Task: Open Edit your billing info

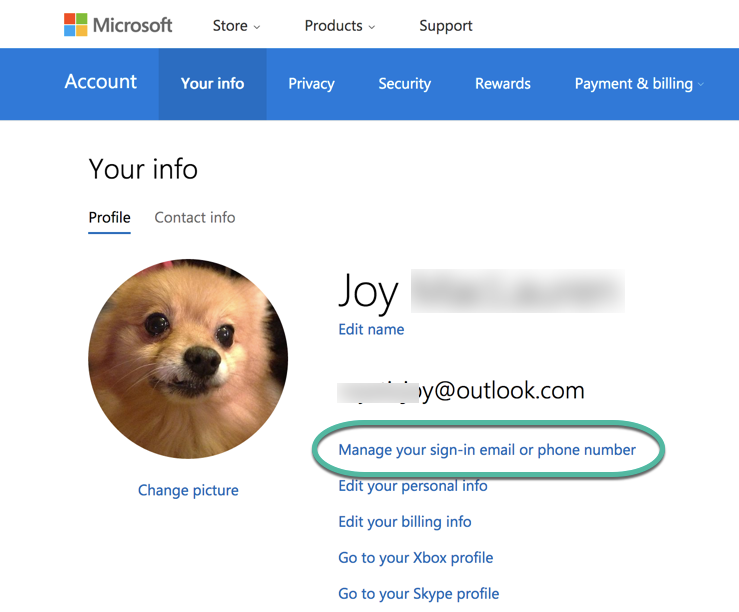Action: click(405, 522)
